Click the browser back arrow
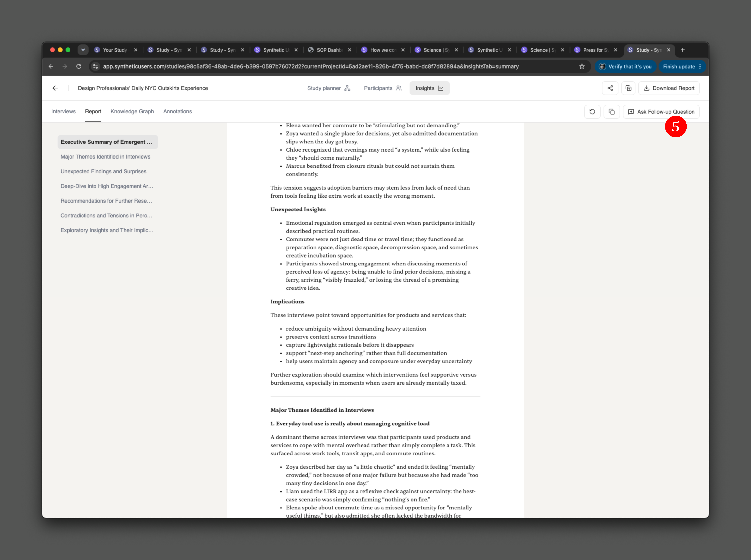This screenshot has height=560, width=751. [51, 66]
